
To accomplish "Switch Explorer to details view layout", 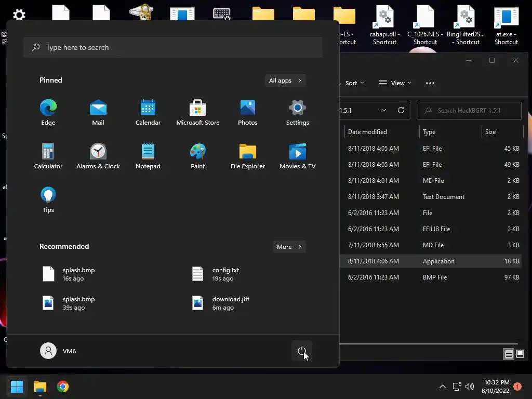I will 509,354.
